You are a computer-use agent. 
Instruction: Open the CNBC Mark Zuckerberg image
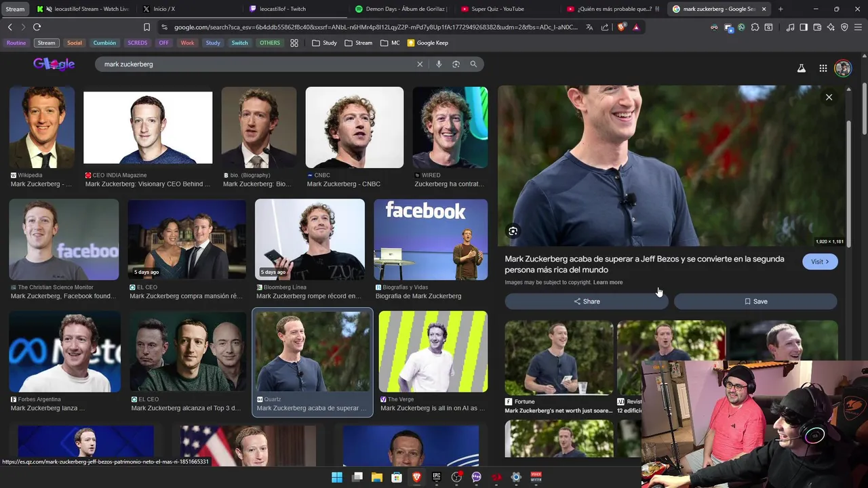pyautogui.click(x=354, y=127)
